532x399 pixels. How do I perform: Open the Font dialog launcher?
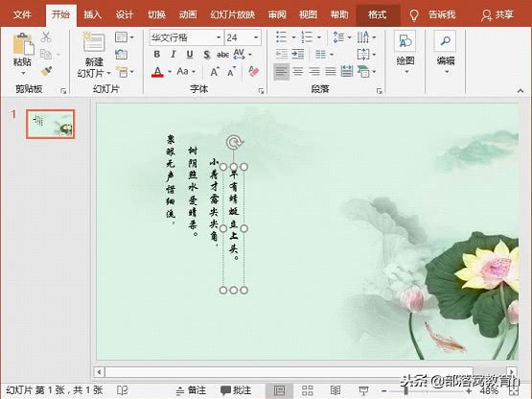(261, 91)
